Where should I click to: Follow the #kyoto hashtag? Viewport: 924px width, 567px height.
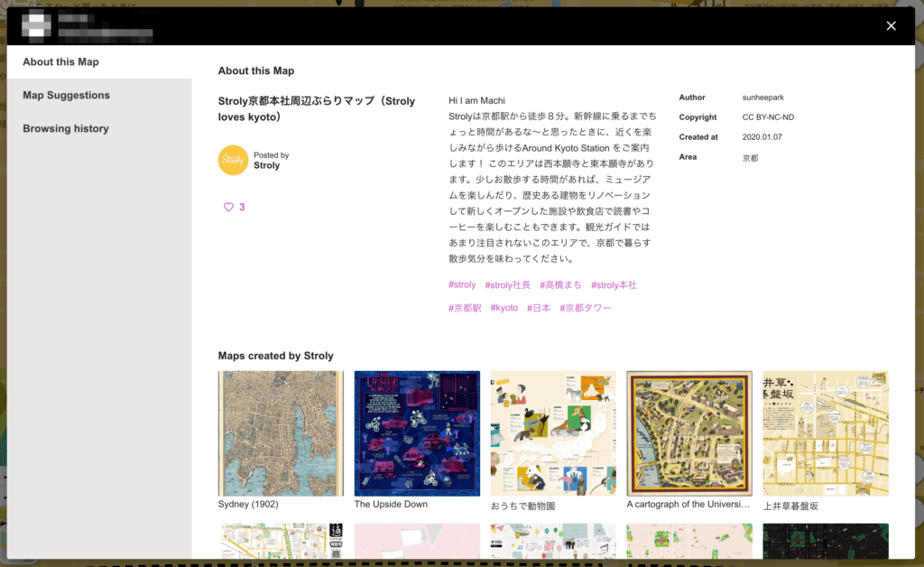click(504, 308)
